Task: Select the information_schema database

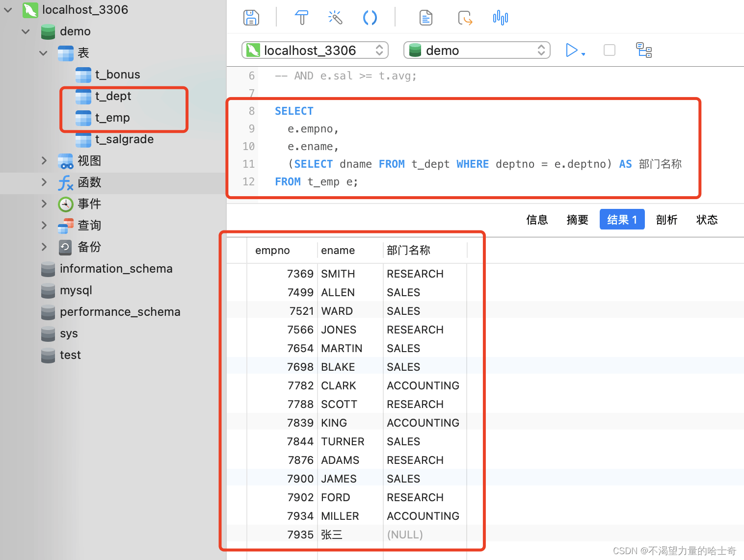Action: [116, 269]
